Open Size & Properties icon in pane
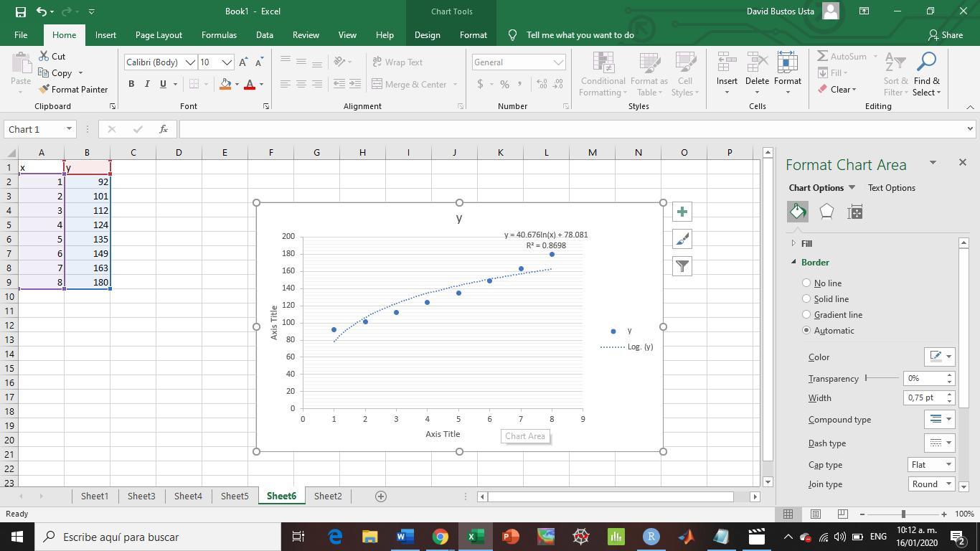The image size is (980, 551). [854, 212]
